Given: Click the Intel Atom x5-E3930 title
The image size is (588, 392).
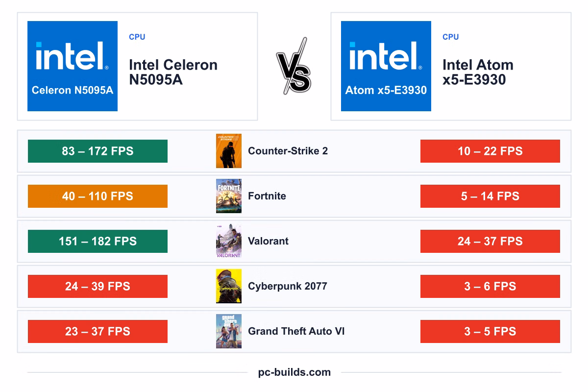Looking at the screenshot, I should [x=478, y=72].
